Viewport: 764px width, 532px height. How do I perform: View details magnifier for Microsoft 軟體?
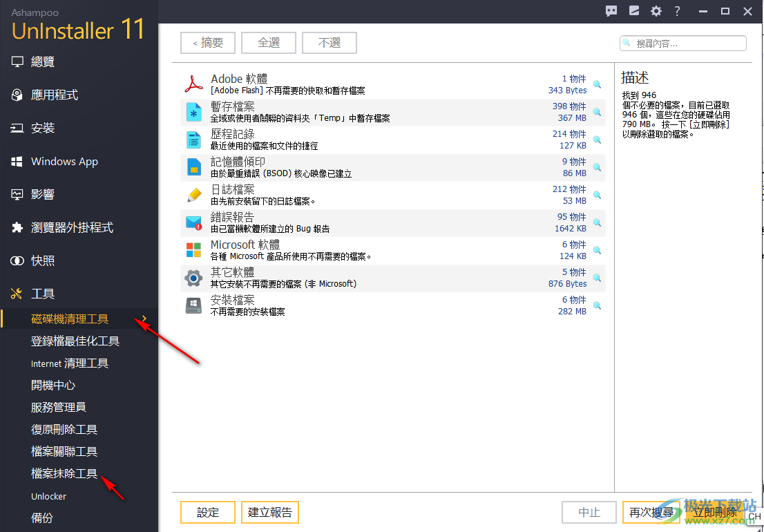597,251
